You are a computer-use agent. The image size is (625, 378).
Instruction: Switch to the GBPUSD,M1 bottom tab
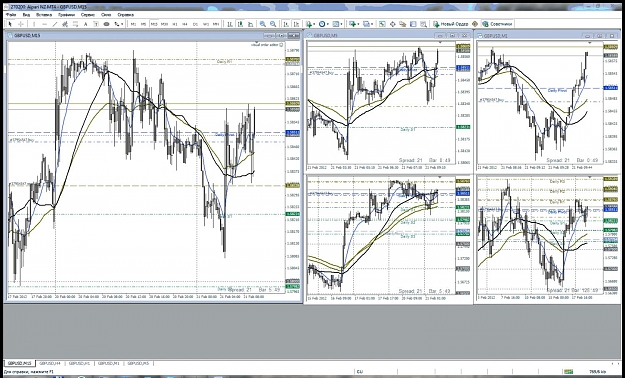[x=108, y=363]
